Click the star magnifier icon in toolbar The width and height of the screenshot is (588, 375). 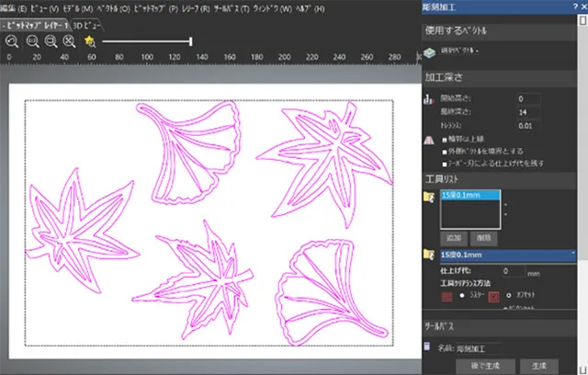point(90,40)
